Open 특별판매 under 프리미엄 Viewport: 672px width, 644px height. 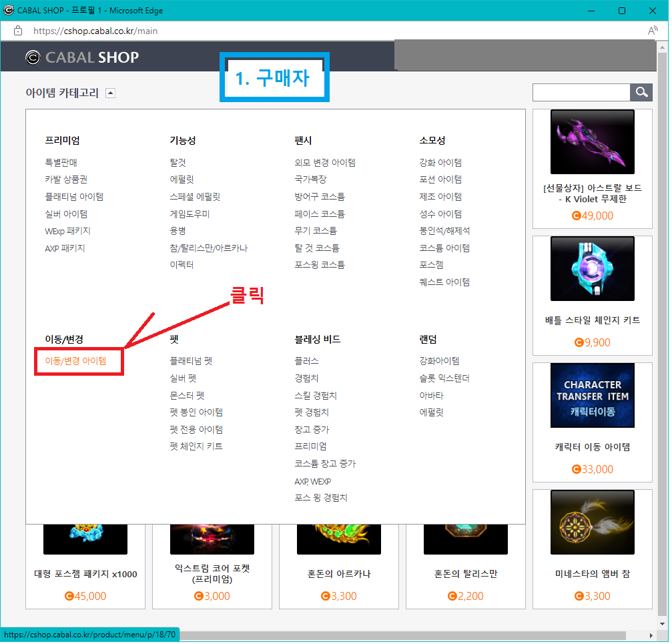61,164
